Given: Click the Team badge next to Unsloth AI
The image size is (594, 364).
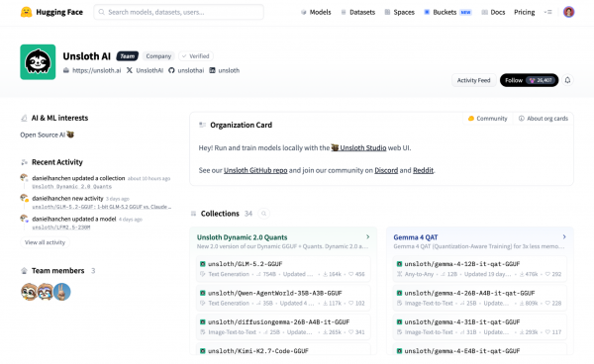Looking at the screenshot, I should 128,56.
